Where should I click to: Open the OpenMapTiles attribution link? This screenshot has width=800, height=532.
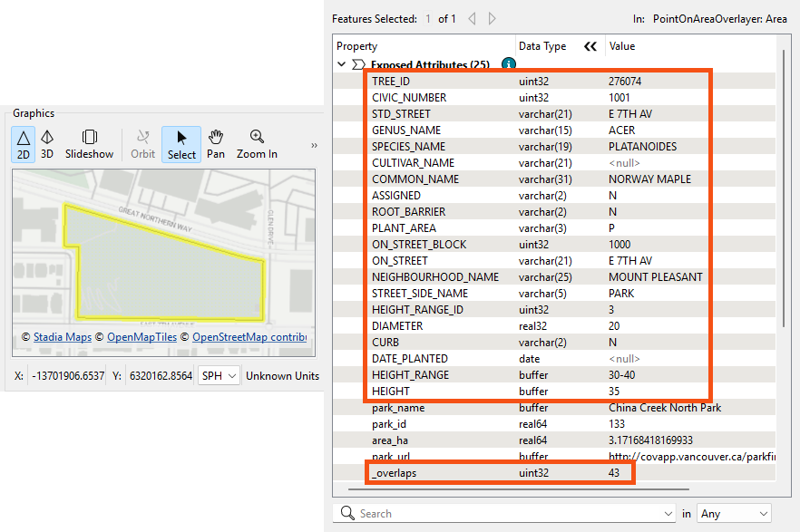[141, 337]
